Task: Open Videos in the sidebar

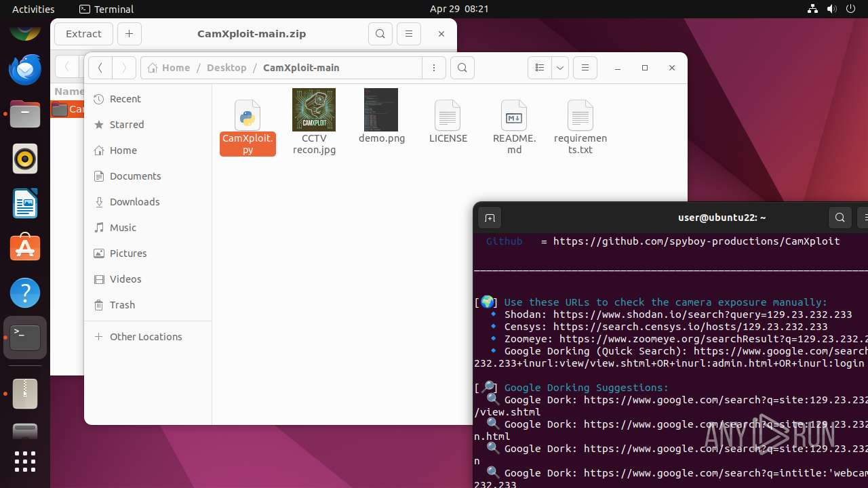Action: (x=148, y=279)
